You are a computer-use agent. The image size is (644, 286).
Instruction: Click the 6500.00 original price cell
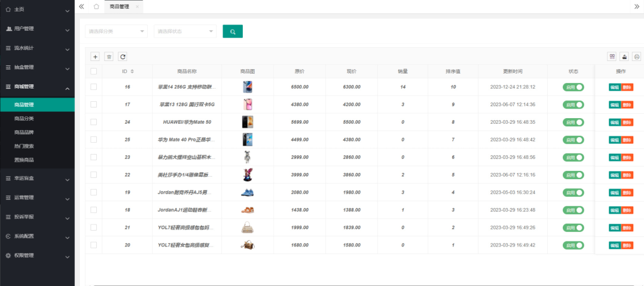[x=299, y=87]
